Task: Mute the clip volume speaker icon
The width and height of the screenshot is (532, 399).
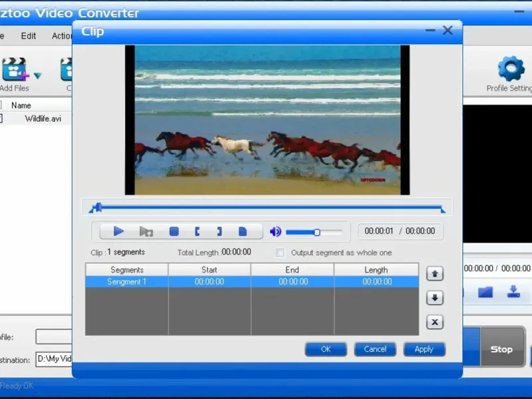Action: pyautogui.click(x=275, y=231)
